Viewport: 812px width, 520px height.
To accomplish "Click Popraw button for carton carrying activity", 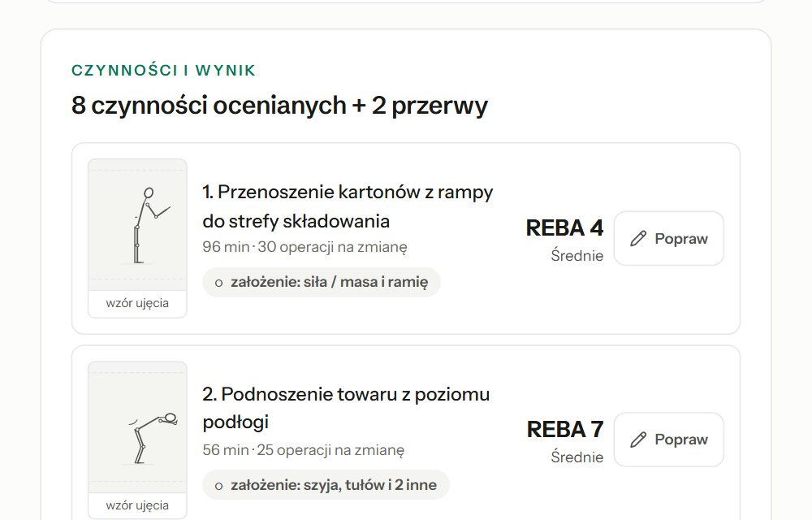I will (668, 238).
